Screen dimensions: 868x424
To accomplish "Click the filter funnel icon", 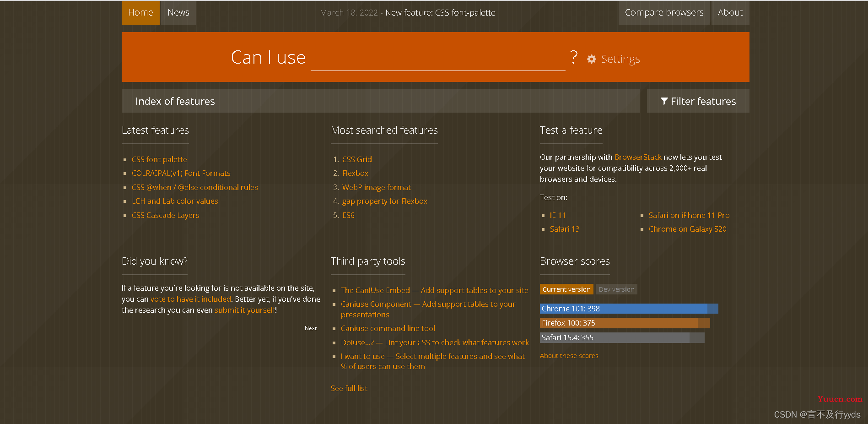I will [664, 101].
